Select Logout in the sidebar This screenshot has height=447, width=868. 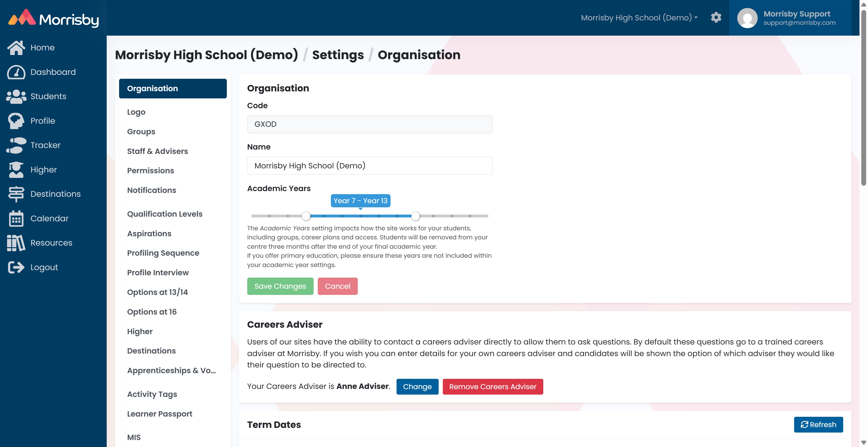(44, 267)
